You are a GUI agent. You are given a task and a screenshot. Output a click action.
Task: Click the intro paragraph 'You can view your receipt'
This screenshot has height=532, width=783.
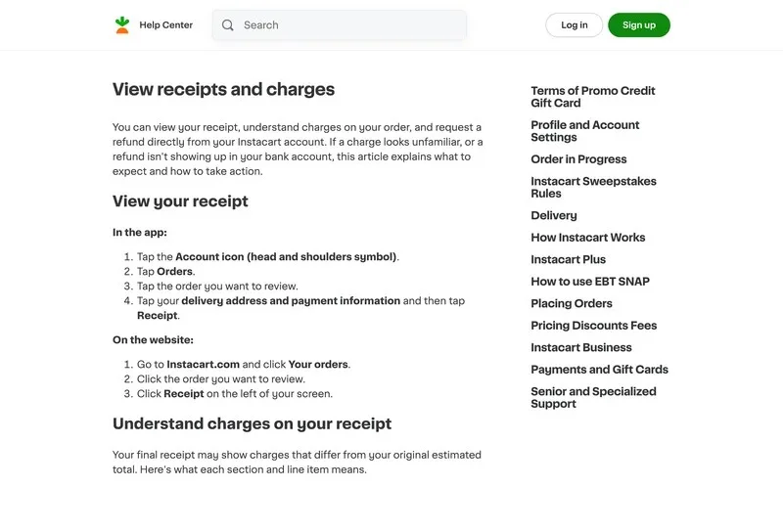pos(298,150)
